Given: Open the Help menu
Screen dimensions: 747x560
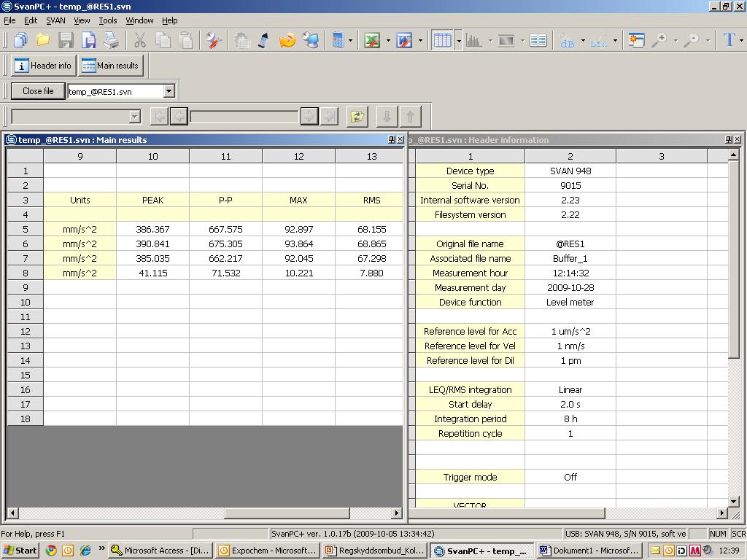Looking at the screenshot, I should click(169, 20).
